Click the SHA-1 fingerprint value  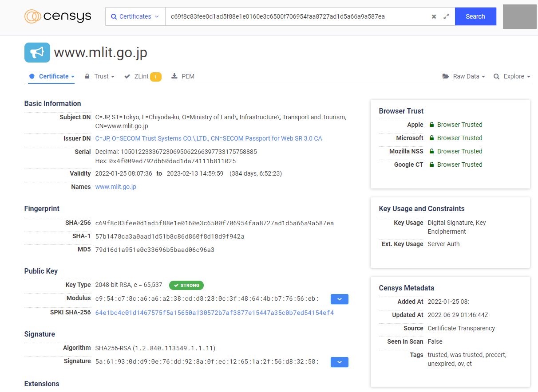coord(170,236)
